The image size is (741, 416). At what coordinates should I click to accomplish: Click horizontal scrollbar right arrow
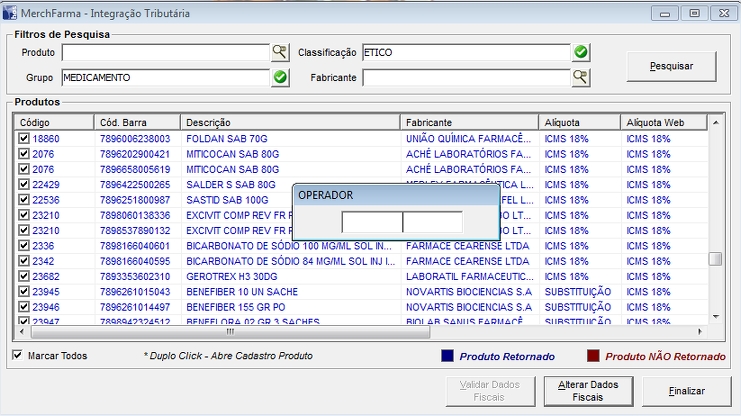700,332
